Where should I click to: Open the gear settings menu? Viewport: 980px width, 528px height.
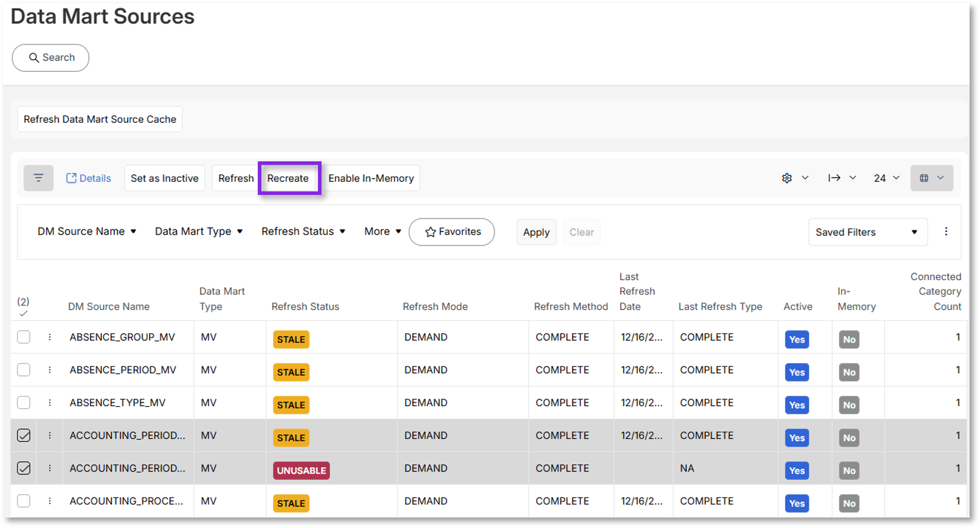click(x=795, y=178)
